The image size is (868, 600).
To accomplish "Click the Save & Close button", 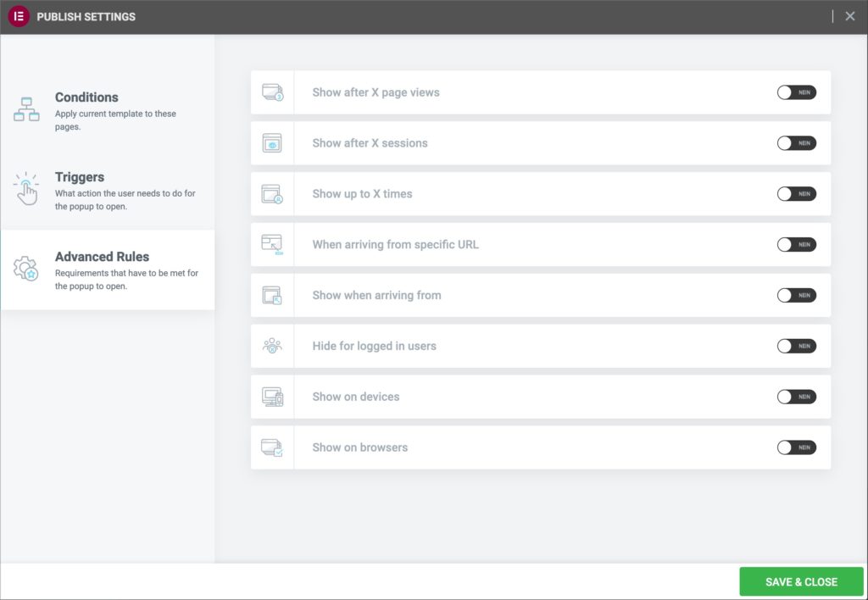I will [x=801, y=581].
